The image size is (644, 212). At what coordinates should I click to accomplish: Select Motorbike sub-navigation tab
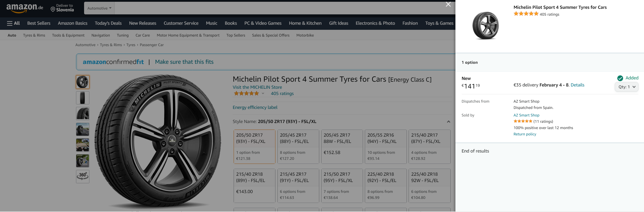[x=305, y=35]
